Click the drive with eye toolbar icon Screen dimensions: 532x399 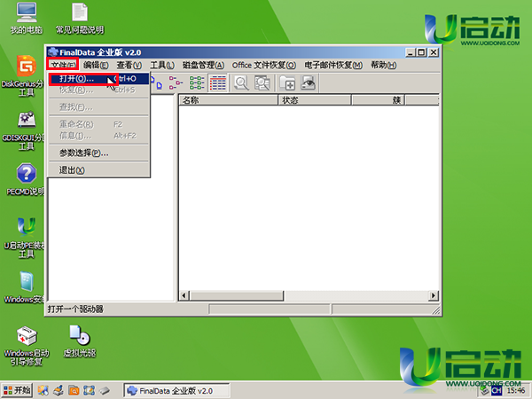tap(309, 83)
